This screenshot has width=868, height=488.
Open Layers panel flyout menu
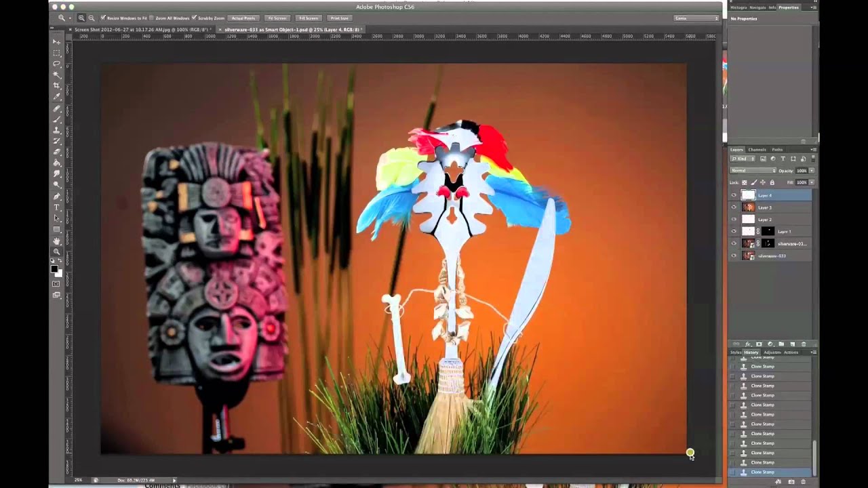(x=814, y=149)
